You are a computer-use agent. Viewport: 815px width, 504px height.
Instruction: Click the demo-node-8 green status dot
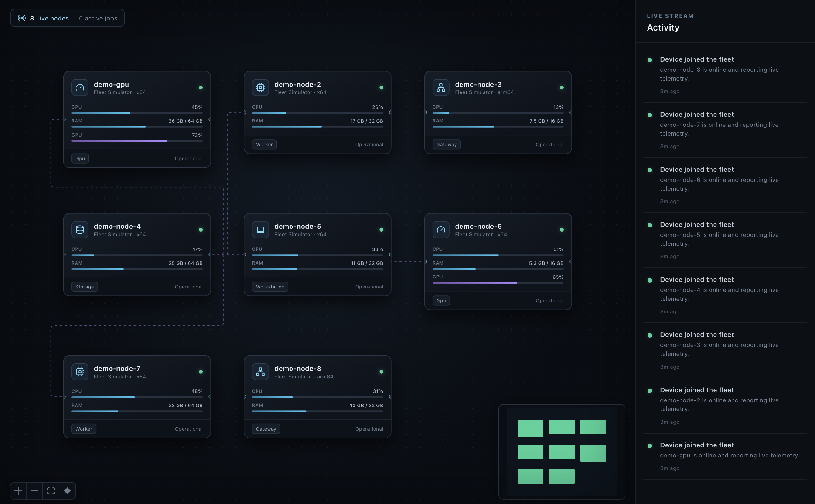click(x=381, y=372)
